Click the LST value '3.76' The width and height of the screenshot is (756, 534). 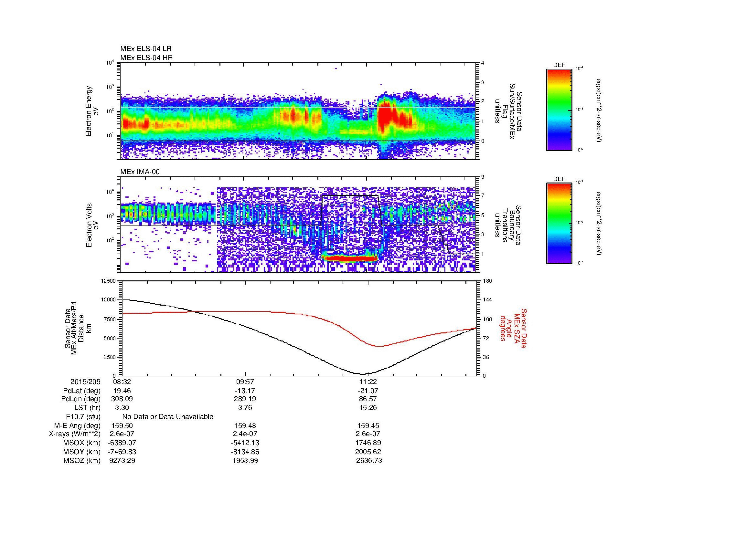pos(245,408)
